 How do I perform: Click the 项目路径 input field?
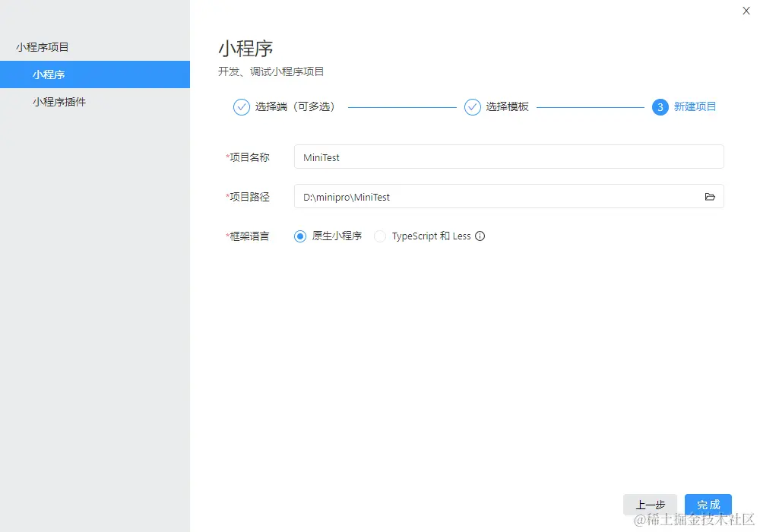point(509,196)
